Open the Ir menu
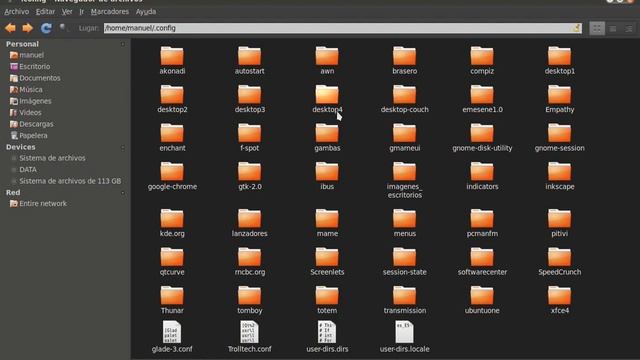 (82, 11)
